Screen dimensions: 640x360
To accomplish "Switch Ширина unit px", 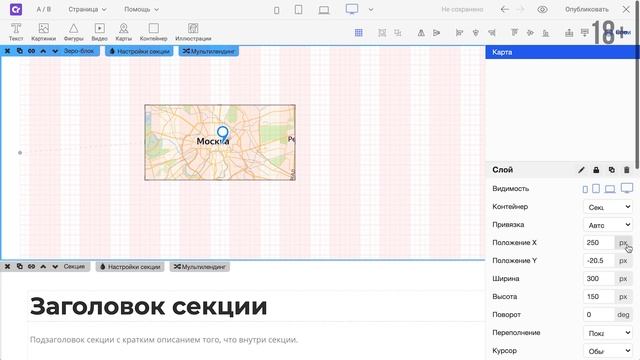I will pos(623,278).
